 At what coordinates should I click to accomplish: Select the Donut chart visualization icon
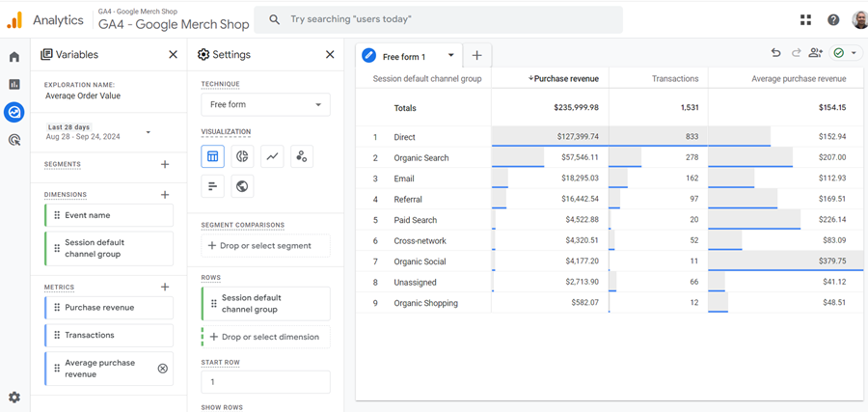tap(242, 156)
